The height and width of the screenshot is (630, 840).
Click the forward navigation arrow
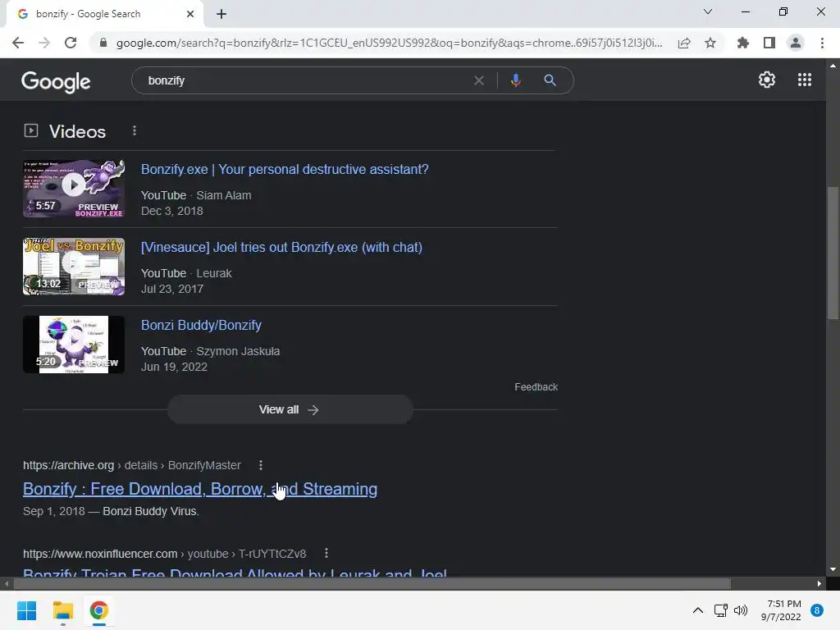pos(44,43)
